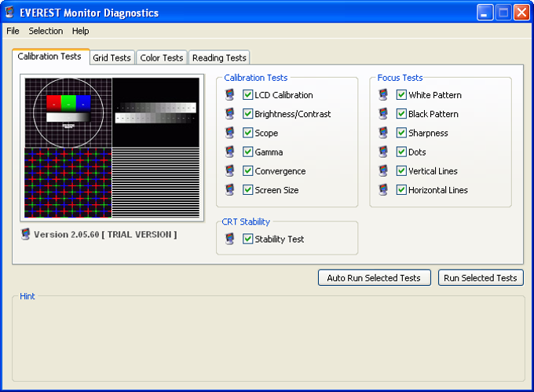
Task: Close the EVEREST Monitor Diagnostics window
Action: click(x=521, y=13)
